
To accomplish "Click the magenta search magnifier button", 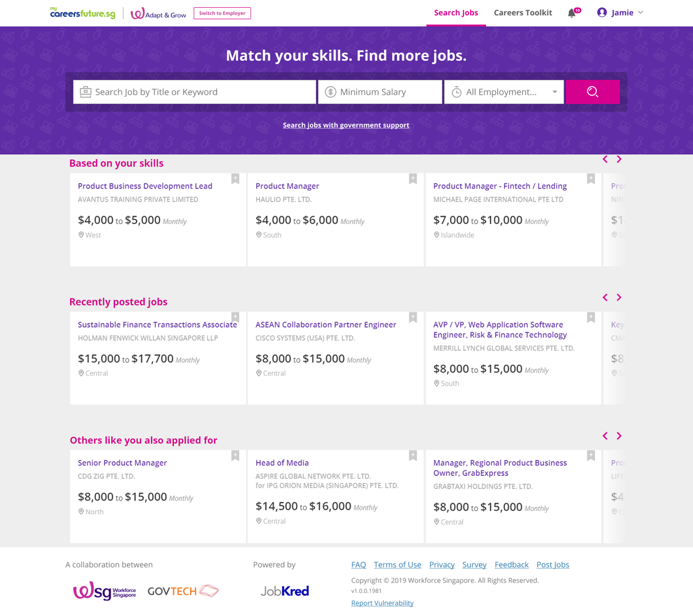I will point(592,92).
